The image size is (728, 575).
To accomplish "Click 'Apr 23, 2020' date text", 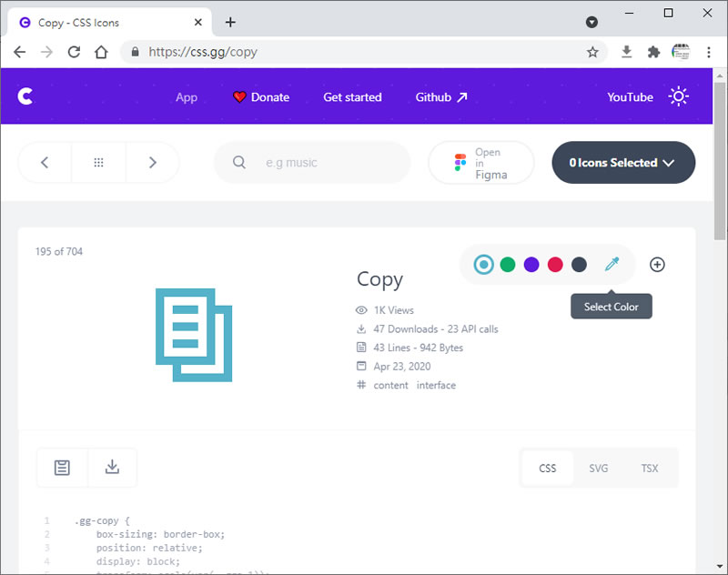I will tap(402, 366).
